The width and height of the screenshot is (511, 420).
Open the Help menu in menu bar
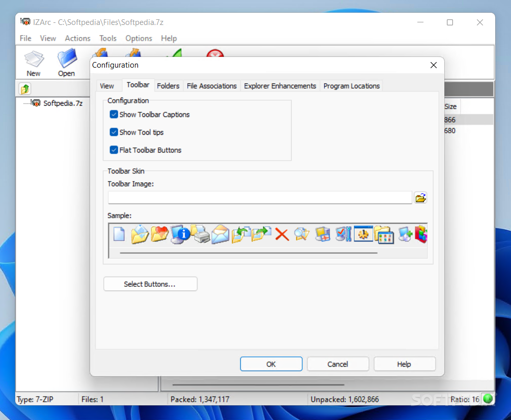(169, 39)
